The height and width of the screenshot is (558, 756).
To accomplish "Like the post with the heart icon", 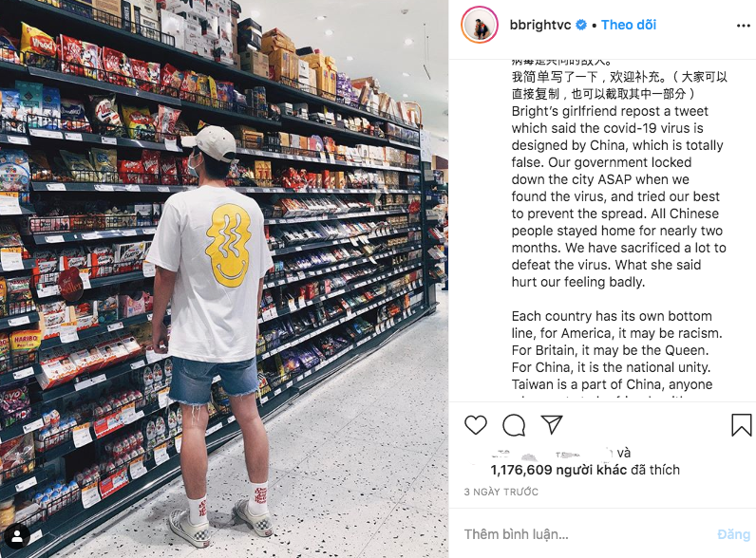I will [476, 425].
